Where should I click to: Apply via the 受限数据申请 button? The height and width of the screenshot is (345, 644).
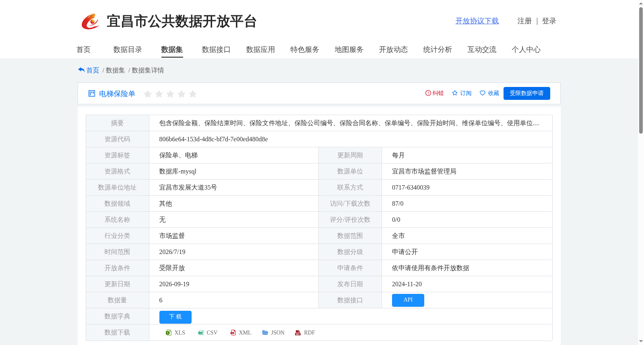[526, 93]
